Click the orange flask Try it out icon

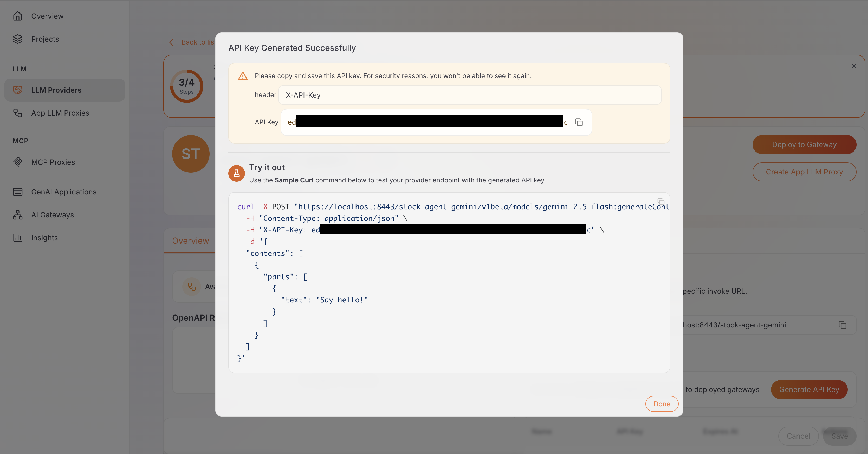click(237, 173)
